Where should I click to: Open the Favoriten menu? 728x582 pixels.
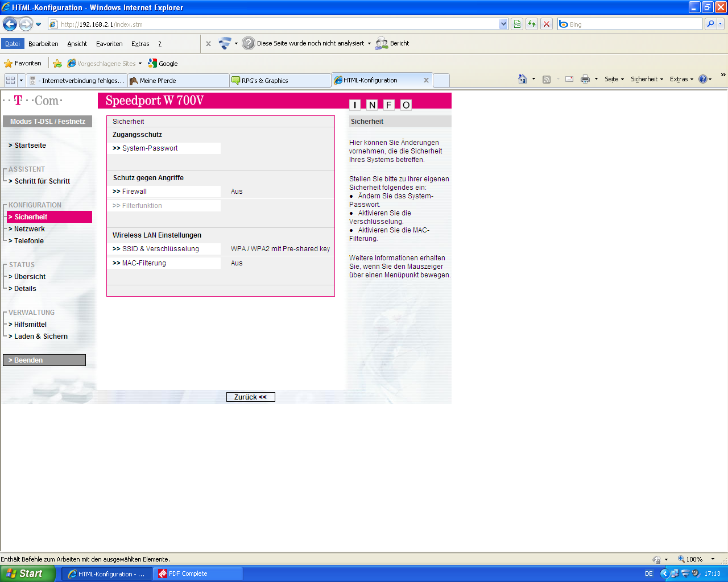[109, 44]
